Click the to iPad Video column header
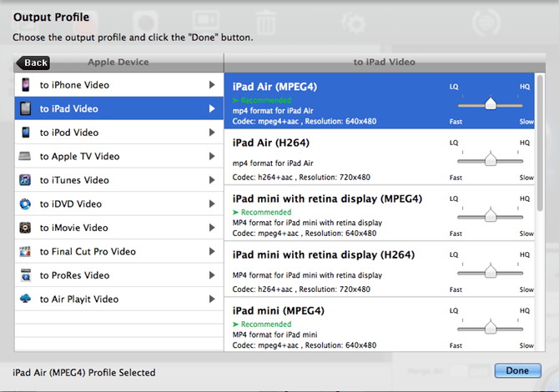The width and height of the screenshot is (559, 392). [x=385, y=62]
